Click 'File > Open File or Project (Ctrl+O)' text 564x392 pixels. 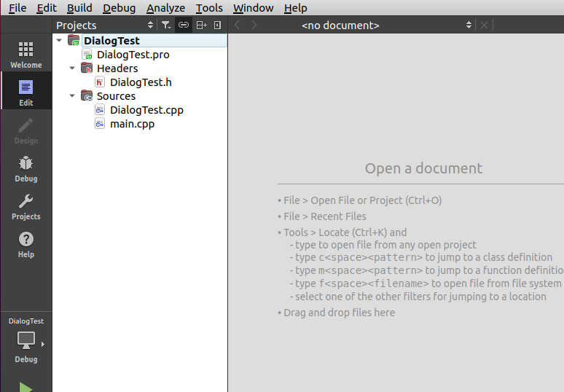click(x=363, y=200)
